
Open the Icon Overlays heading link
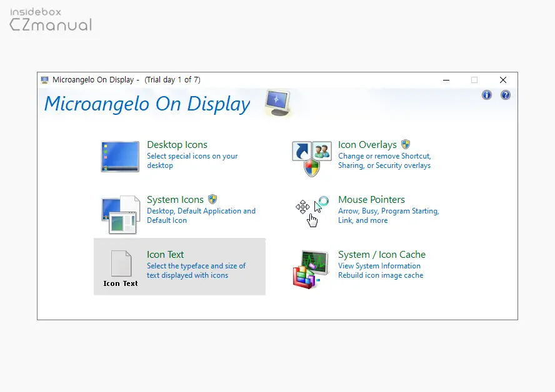[x=367, y=145]
